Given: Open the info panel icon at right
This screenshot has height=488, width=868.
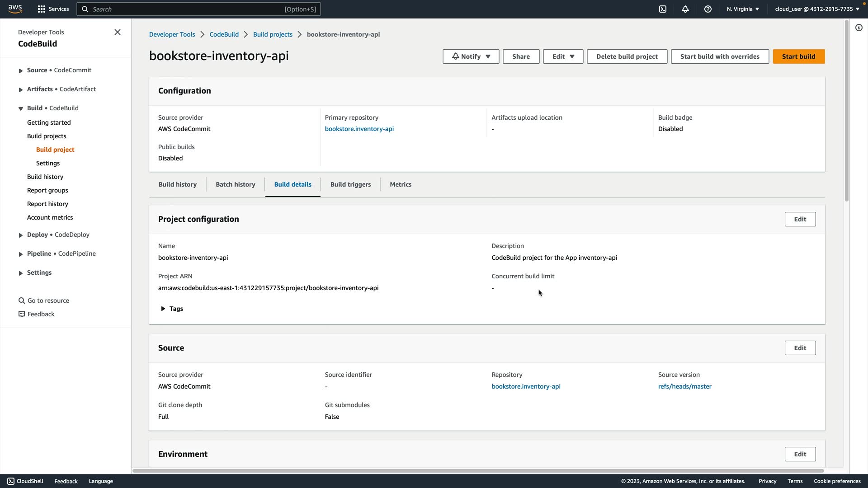Looking at the screenshot, I should pos(859,28).
